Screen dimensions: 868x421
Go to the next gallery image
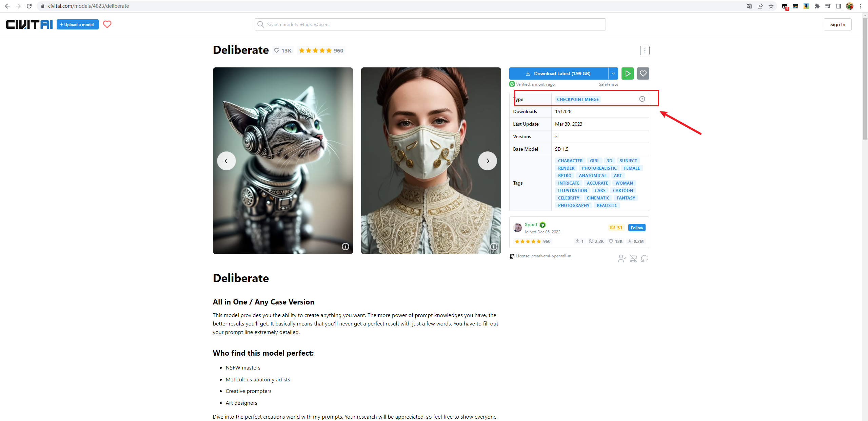click(487, 161)
